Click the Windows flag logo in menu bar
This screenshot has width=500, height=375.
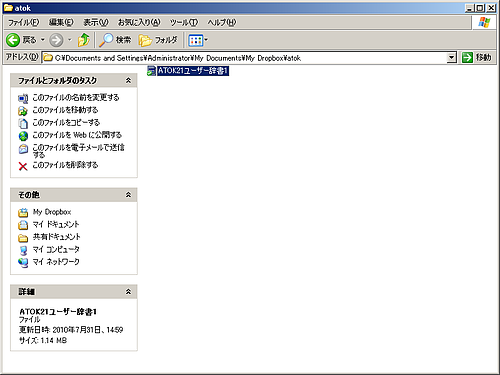(x=484, y=22)
